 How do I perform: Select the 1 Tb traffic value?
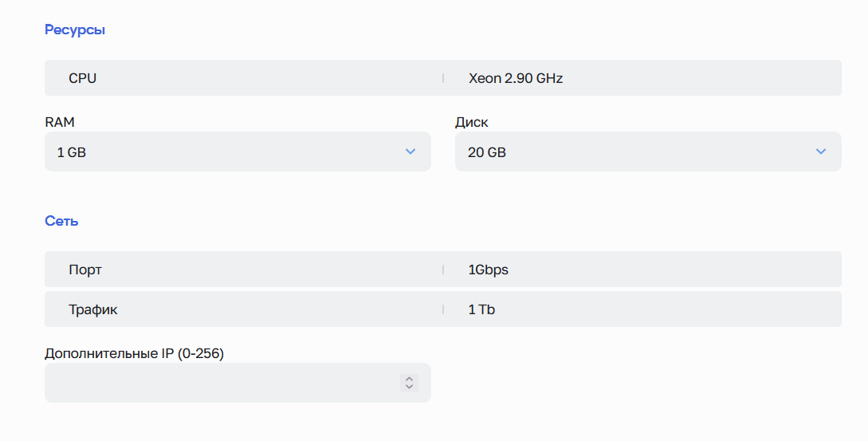pyautogui.click(x=481, y=309)
